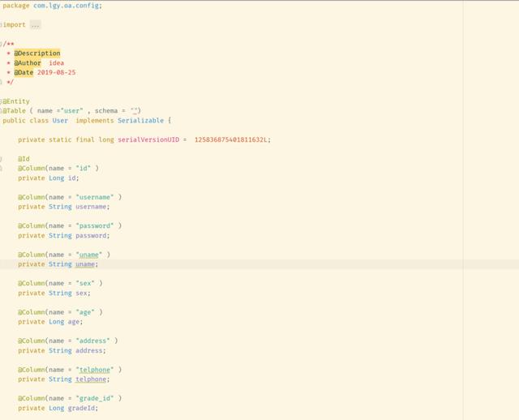Image resolution: width=519 pixels, height=420 pixels.
Task: Place cursor on serialVersionUID field
Action: click(x=148, y=139)
